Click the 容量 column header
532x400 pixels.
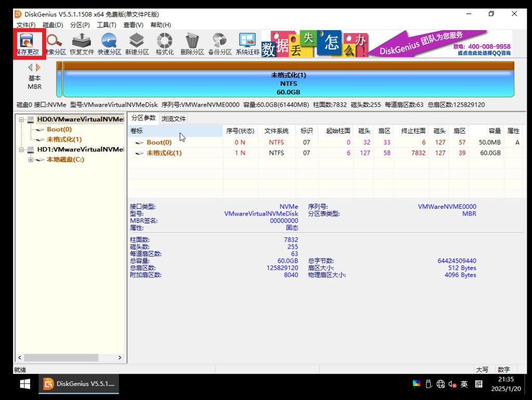(494, 131)
